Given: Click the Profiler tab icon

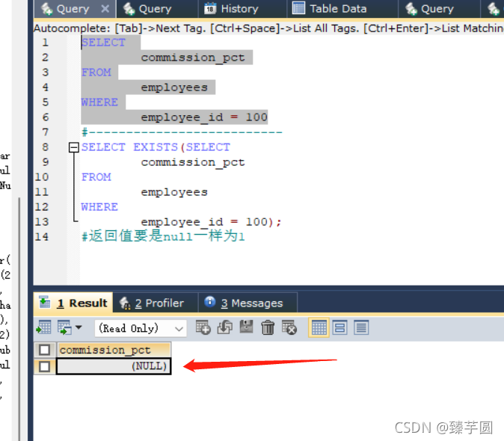Looking at the screenshot, I should pyautogui.click(x=125, y=303).
